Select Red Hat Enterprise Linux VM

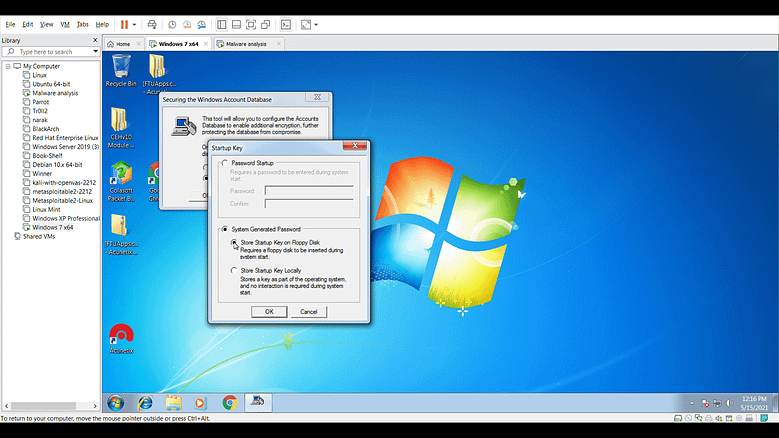65,138
